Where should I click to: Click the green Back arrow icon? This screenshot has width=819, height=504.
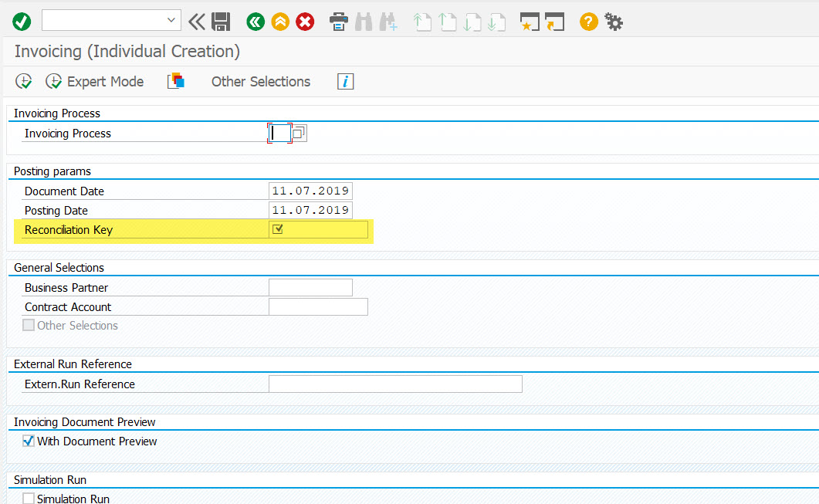coord(256,22)
